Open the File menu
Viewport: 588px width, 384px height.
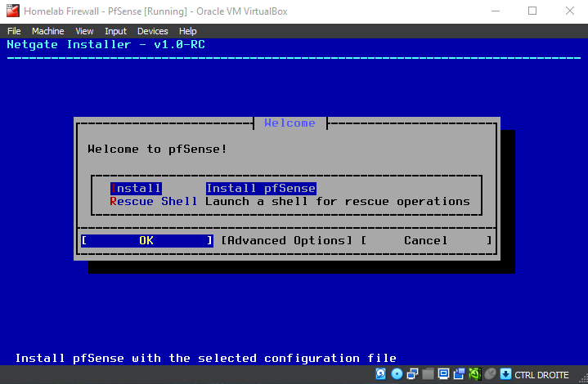[x=14, y=31]
